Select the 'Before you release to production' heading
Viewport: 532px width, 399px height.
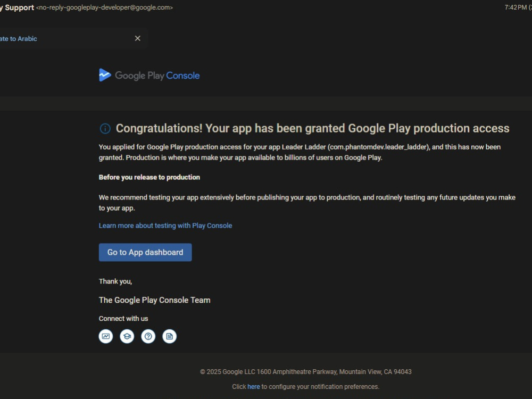[x=149, y=177]
